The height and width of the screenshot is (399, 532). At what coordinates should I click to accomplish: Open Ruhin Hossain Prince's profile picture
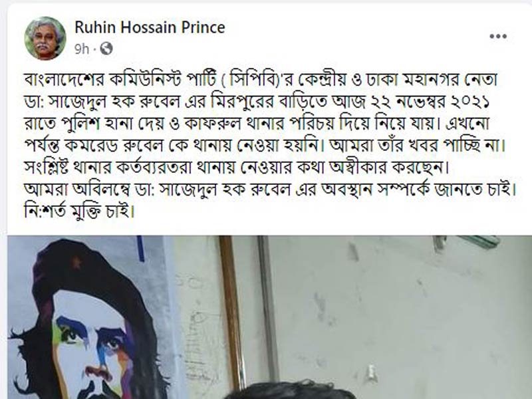pyautogui.click(x=45, y=39)
